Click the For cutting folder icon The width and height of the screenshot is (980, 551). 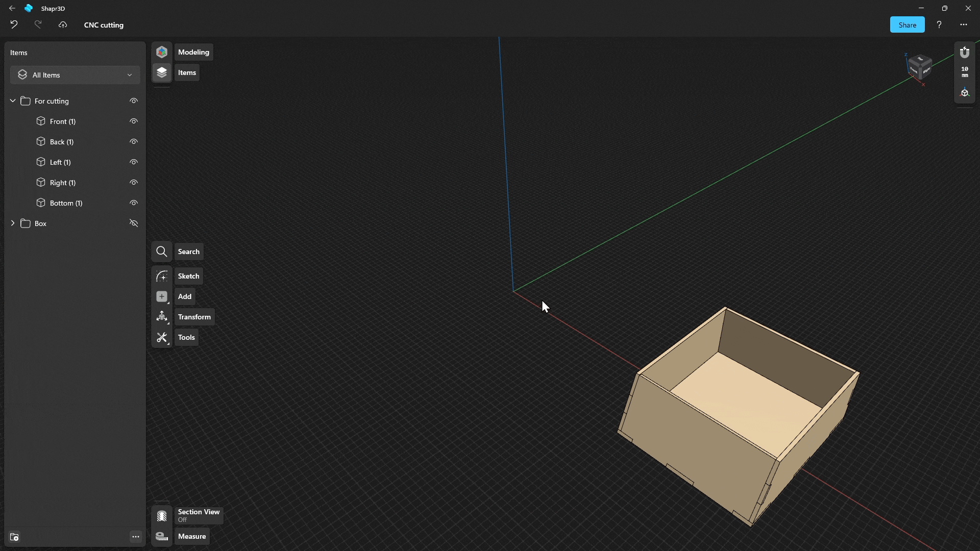[26, 101]
